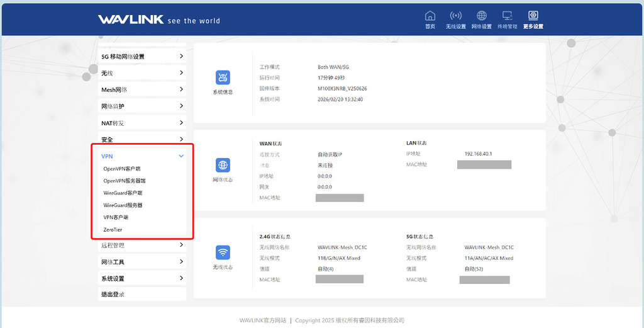644x328 pixels.
Task: Click WAN connection type 自动获取IP
Action: pos(330,154)
